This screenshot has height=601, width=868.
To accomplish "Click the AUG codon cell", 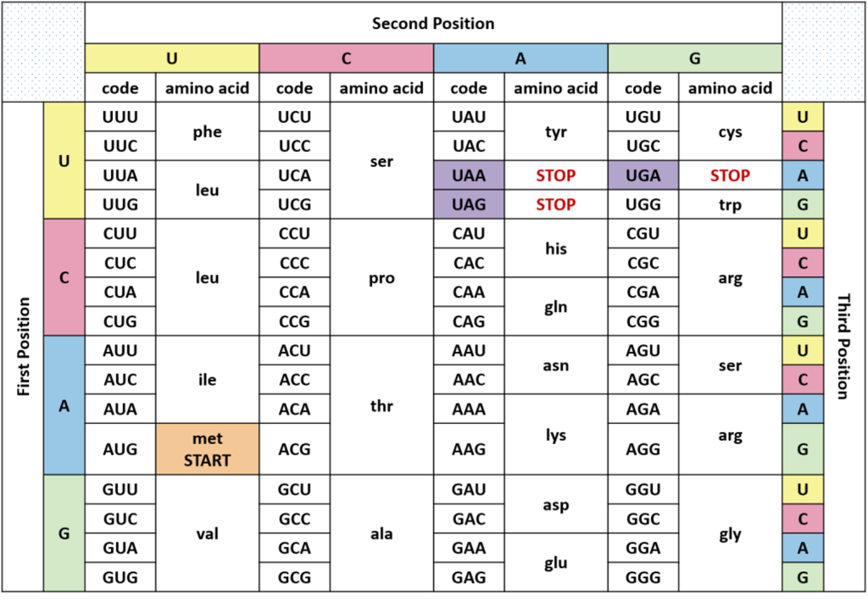I will pyautogui.click(x=120, y=449).
